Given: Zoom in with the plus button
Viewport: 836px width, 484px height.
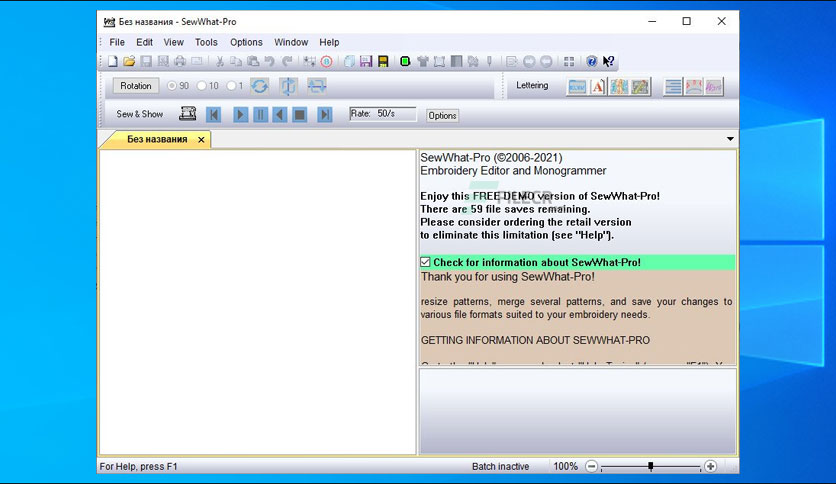Looking at the screenshot, I should tap(710, 466).
